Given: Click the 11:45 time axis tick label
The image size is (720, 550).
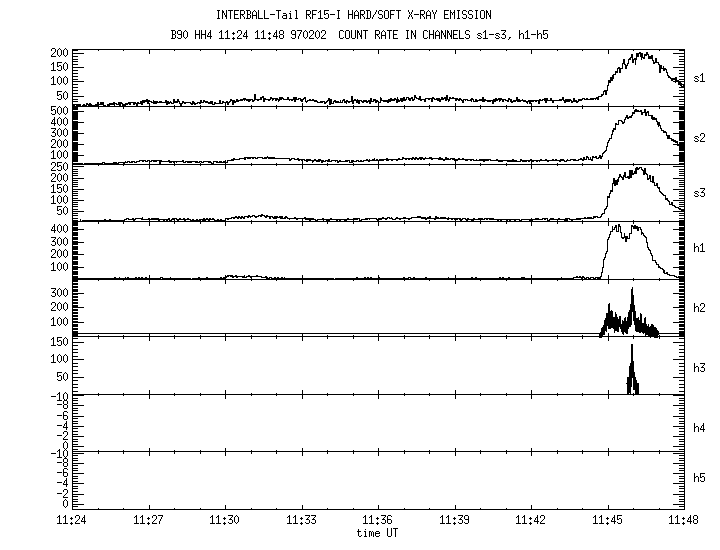Looking at the screenshot, I should point(607,521).
